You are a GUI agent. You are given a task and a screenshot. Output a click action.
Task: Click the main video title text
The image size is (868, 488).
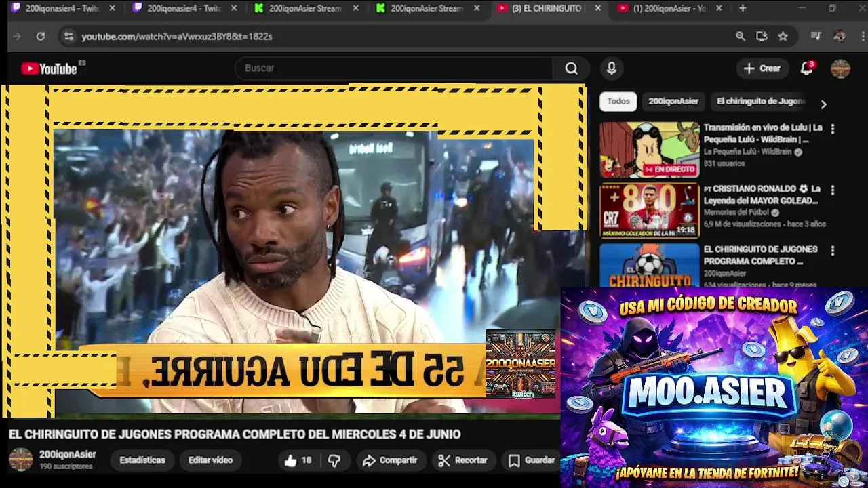[x=235, y=434]
